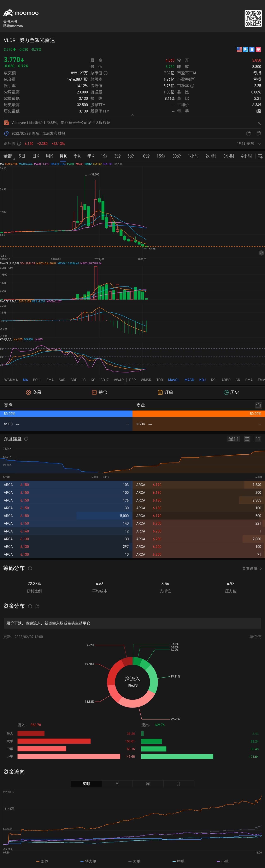Viewport: 265px width, 868px height.
Task: Click the blue 50.00% buy ratio bar
Action: pos(66,413)
